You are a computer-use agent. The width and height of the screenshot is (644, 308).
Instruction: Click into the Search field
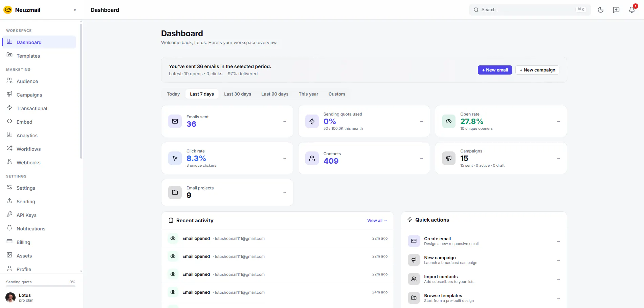pos(530,10)
